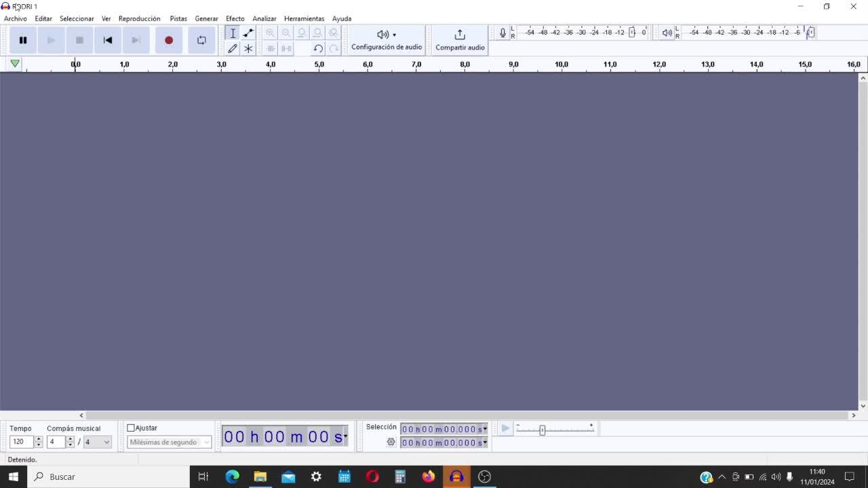Open Configuración de audio dropdown

click(387, 40)
